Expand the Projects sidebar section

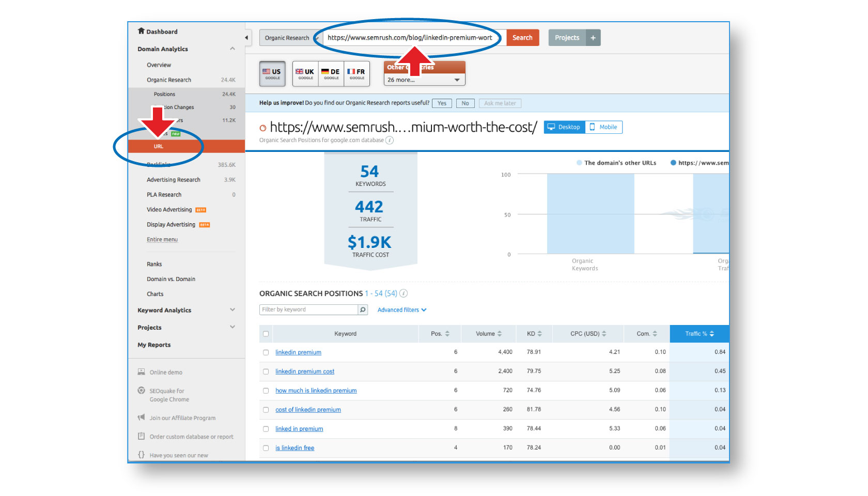click(233, 327)
